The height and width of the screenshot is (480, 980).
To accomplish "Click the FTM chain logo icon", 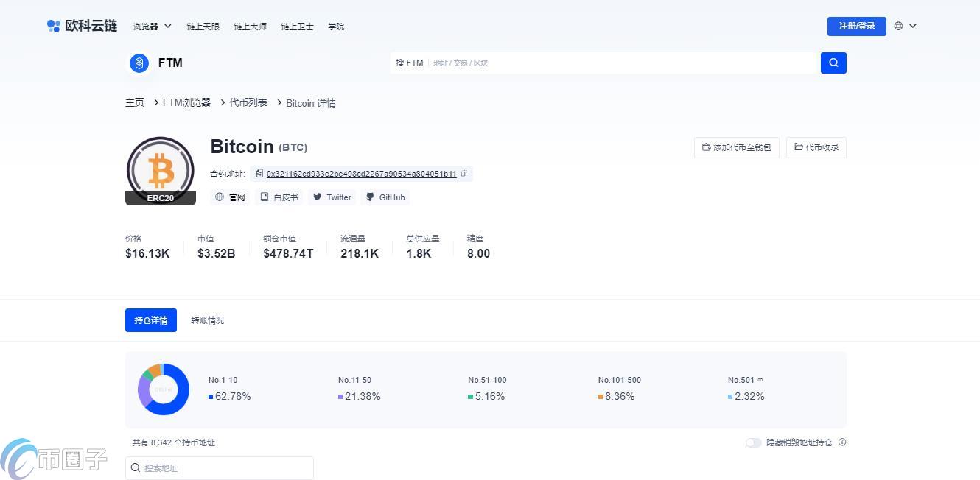I will (139, 63).
